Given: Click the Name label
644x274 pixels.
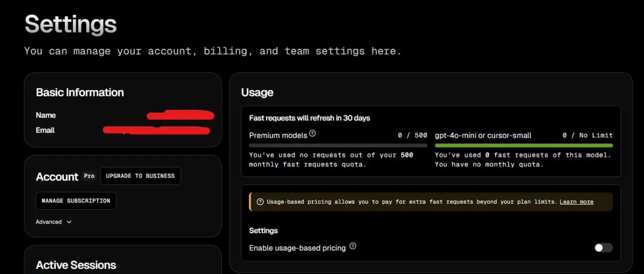Looking at the screenshot, I should tap(46, 115).
